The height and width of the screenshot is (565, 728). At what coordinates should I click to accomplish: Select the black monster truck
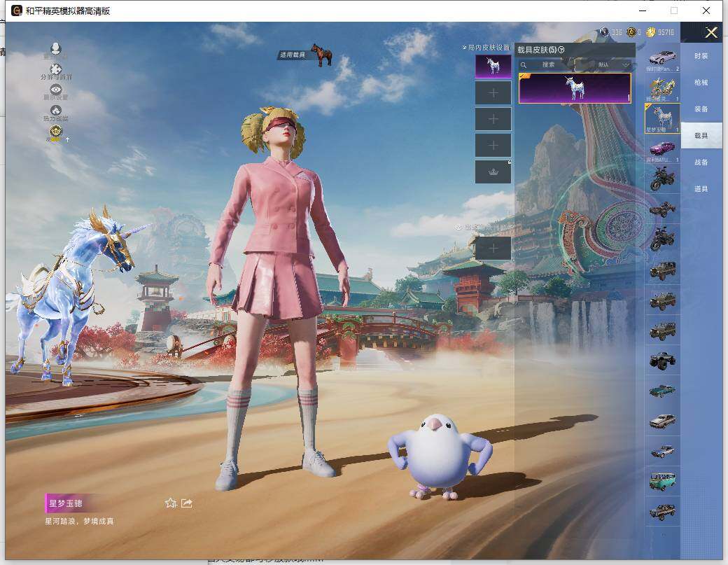pyautogui.click(x=662, y=361)
